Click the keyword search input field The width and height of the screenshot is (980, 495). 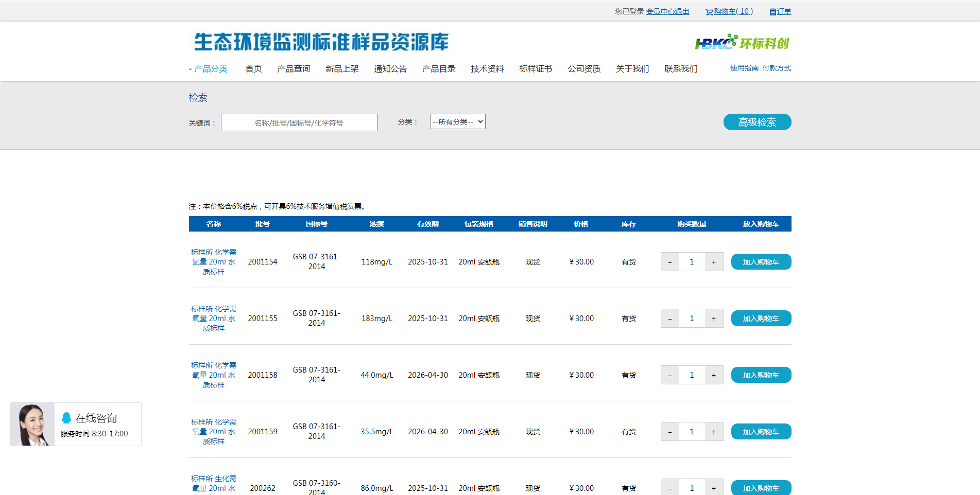tap(299, 123)
